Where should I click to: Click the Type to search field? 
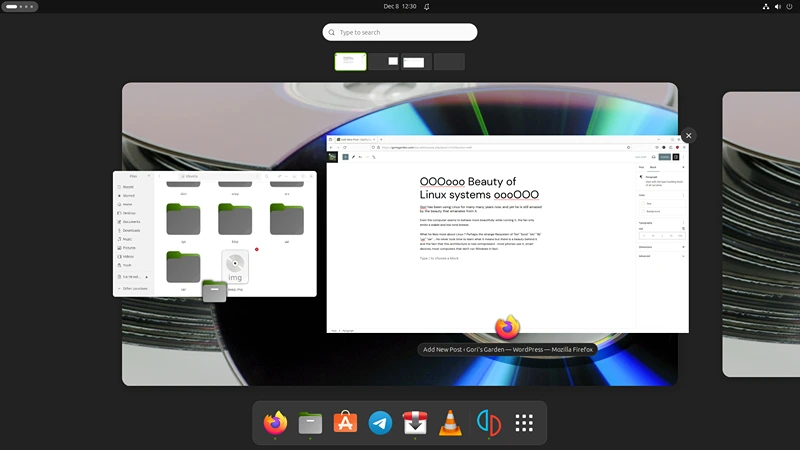399,32
